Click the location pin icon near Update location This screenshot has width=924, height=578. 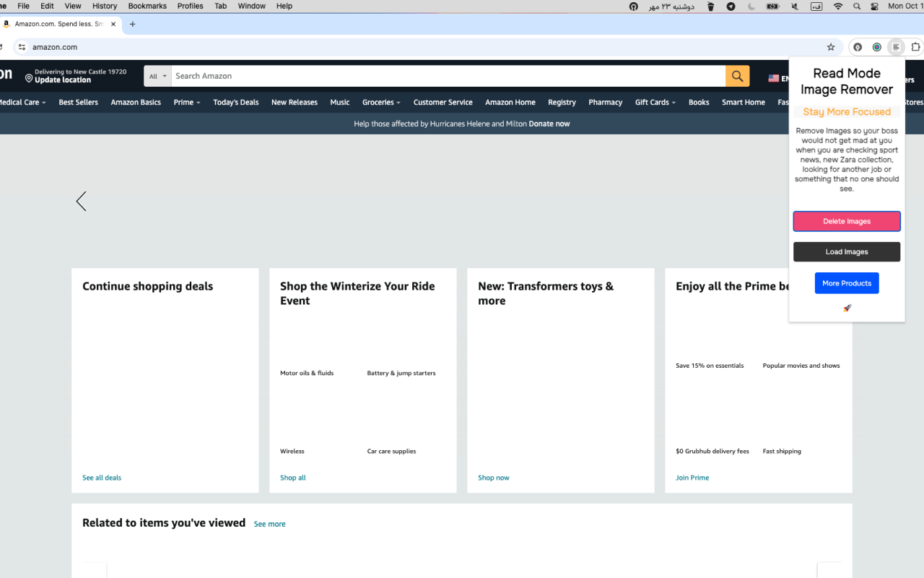point(29,77)
